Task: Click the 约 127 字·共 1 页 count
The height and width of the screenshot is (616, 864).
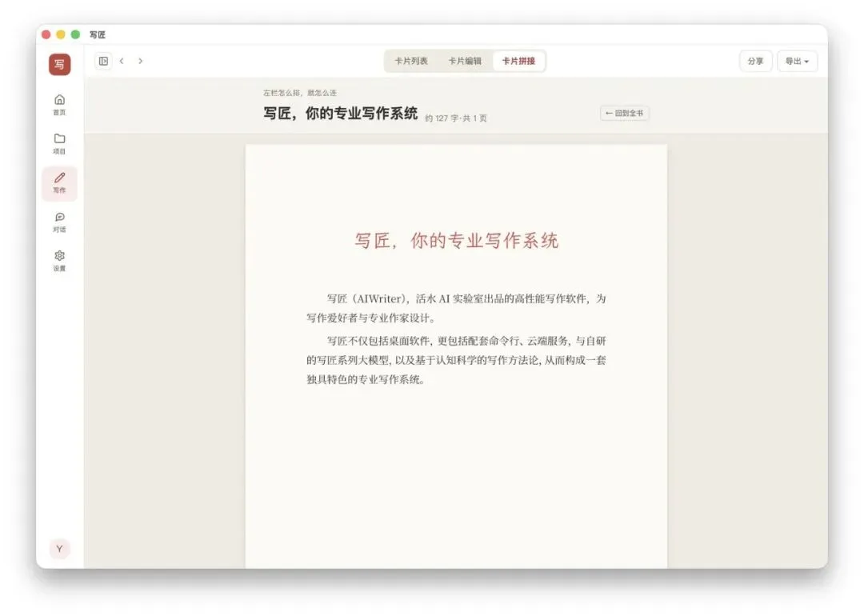Action: pos(456,118)
